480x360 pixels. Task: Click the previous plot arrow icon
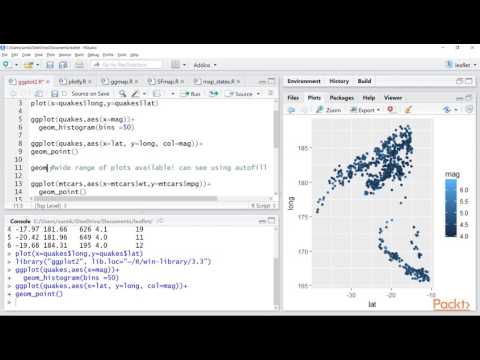point(292,110)
